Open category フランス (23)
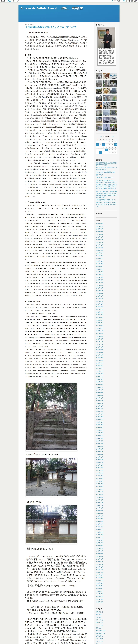138x644 pixels. pos(100,620)
